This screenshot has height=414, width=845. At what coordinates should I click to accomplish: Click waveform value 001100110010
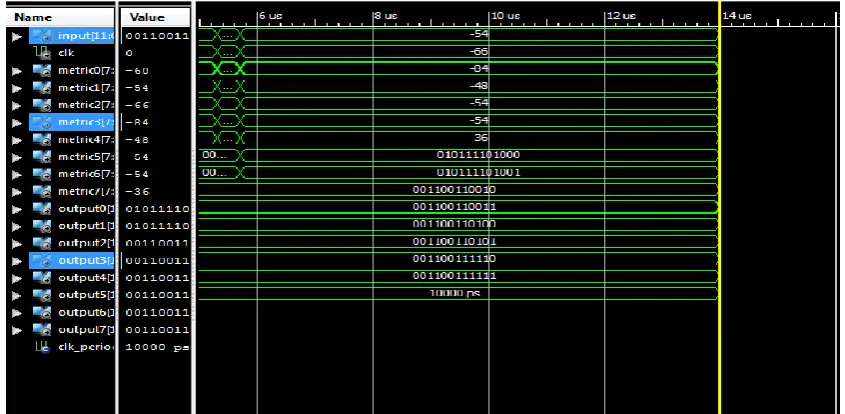point(454,190)
